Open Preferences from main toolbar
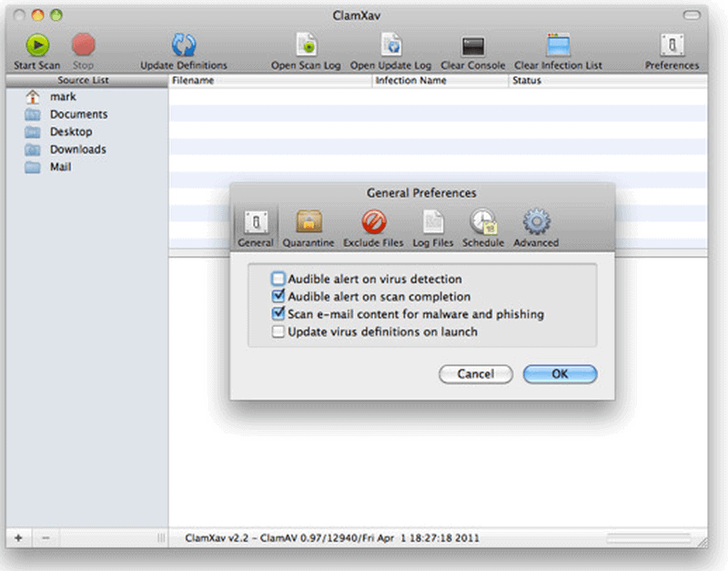The image size is (728, 571). click(672, 46)
